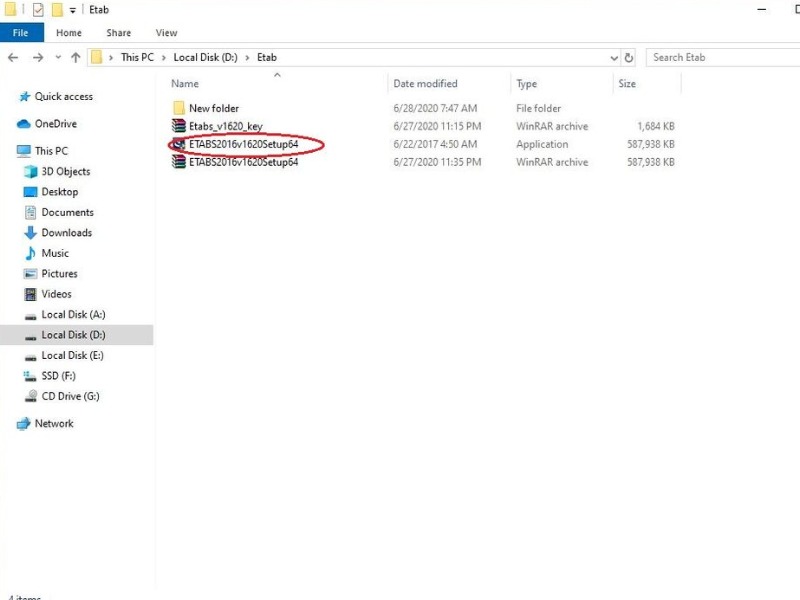Image resolution: width=800 pixels, height=600 pixels.
Task: Click inside the Search Etab box
Action: coord(720,57)
